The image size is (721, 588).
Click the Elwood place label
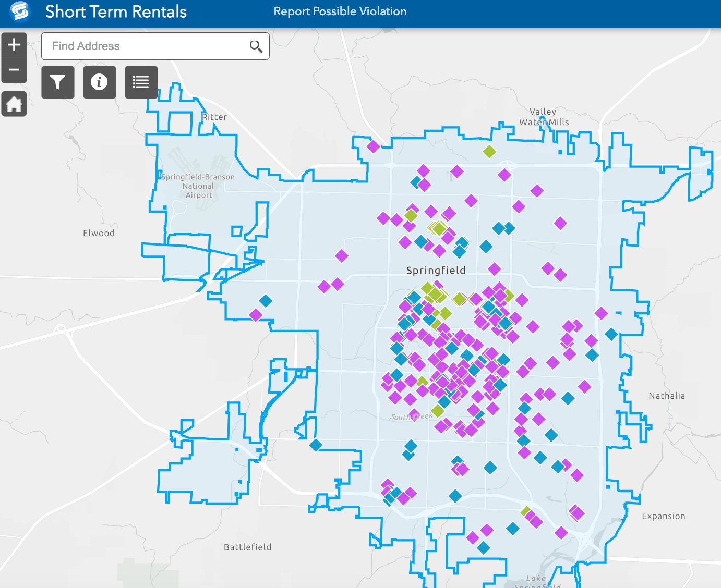99,233
